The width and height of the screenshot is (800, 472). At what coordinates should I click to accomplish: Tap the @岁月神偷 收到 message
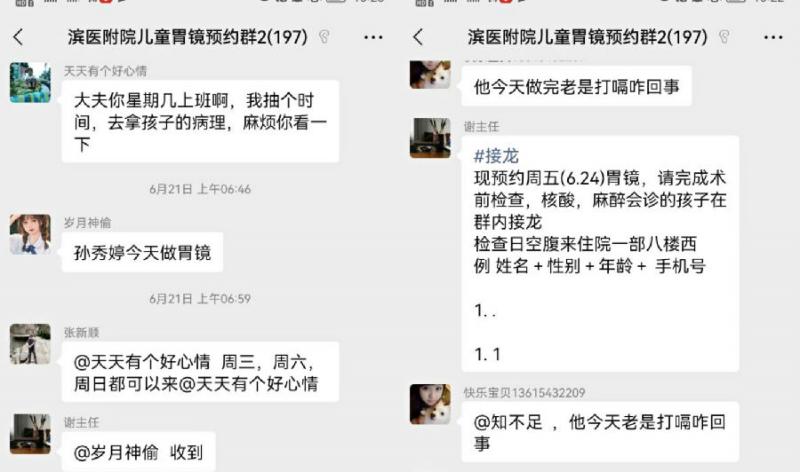[x=138, y=452]
